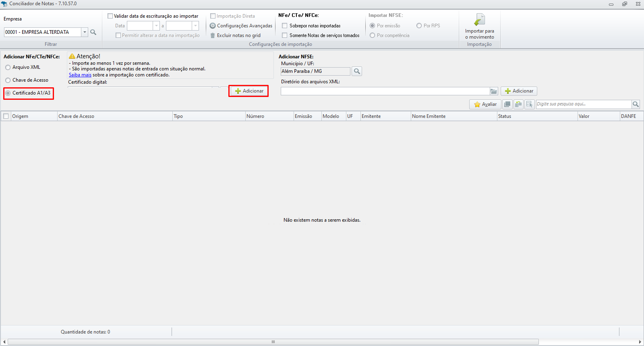Image resolution: width=644 pixels, height=346 pixels.
Task: Browse XML directory with the folder icon
Action: tap(494, 91)
